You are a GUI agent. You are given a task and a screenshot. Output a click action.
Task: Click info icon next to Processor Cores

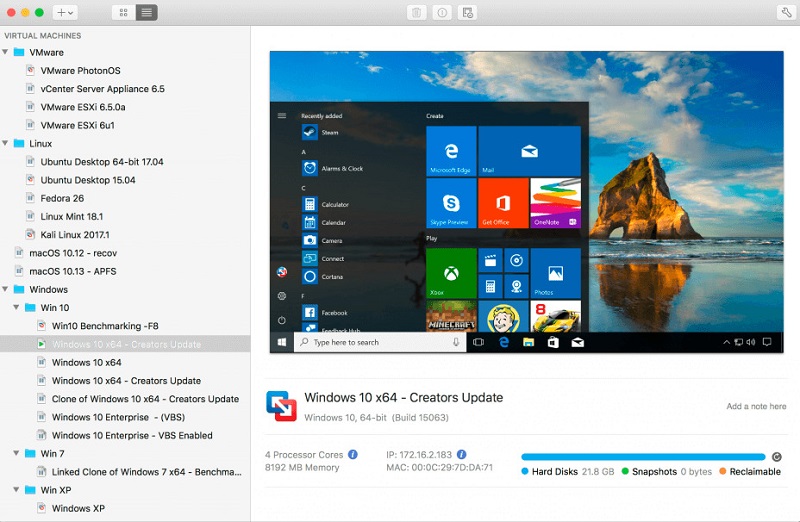(353, 454)
